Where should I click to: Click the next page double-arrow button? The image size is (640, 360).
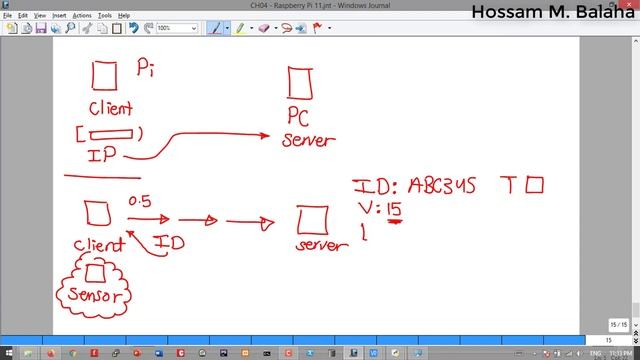[x=636, y=340]
